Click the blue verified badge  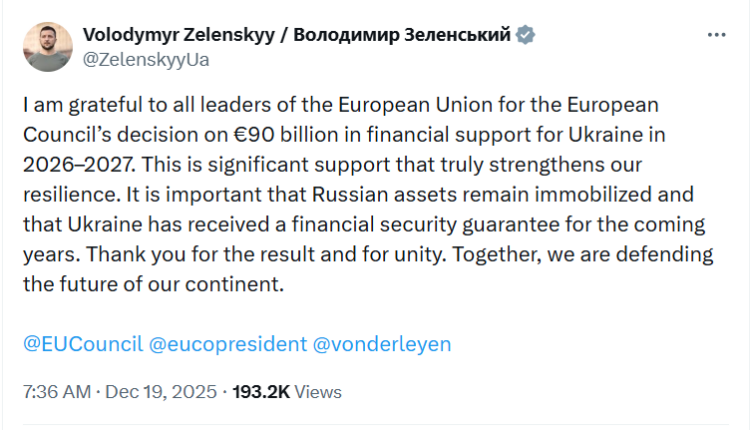pyautogui.click(x=526, y=35)
